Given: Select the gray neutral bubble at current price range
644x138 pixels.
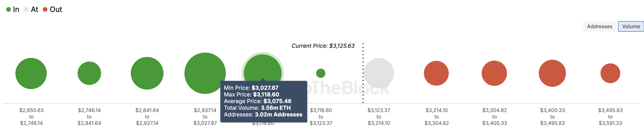Looking at the screenshot, I should click(379, 73).
